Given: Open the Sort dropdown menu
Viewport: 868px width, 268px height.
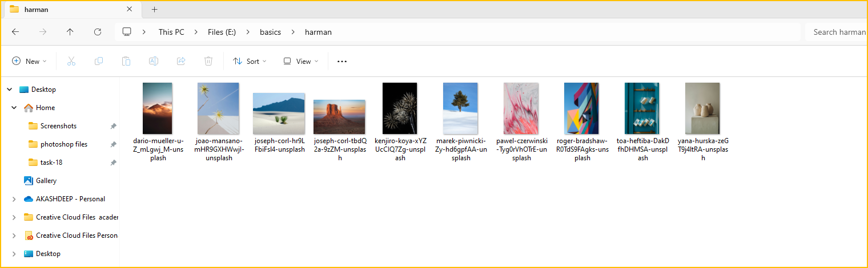Looking at the screenshot, I should click(250, 62).
